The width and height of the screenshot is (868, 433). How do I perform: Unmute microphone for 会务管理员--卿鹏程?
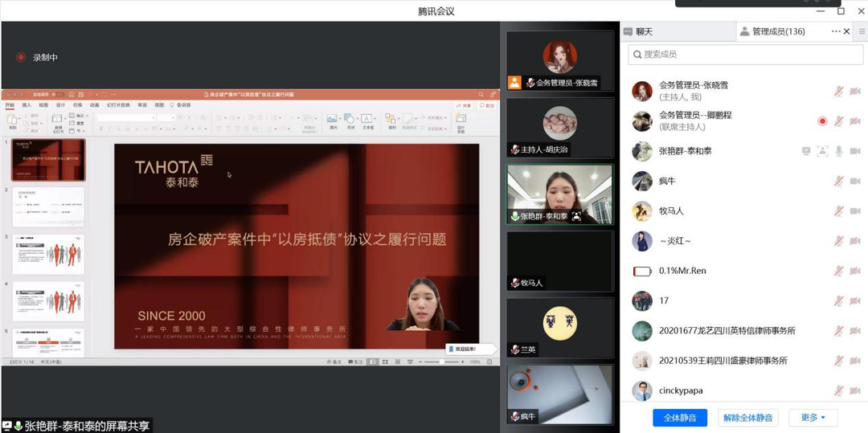pos(839,121)
